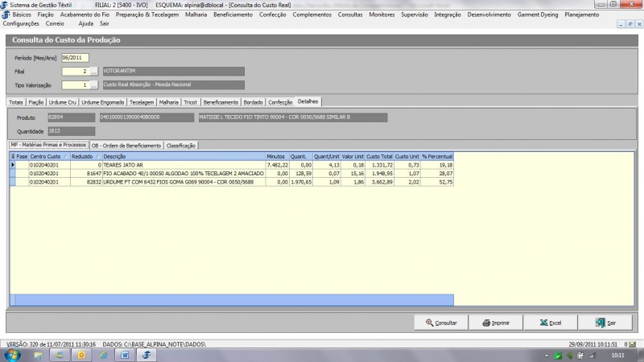Sort by the Custo Total column header
Screen dimensions: 644x362
[x=379, y=155]
